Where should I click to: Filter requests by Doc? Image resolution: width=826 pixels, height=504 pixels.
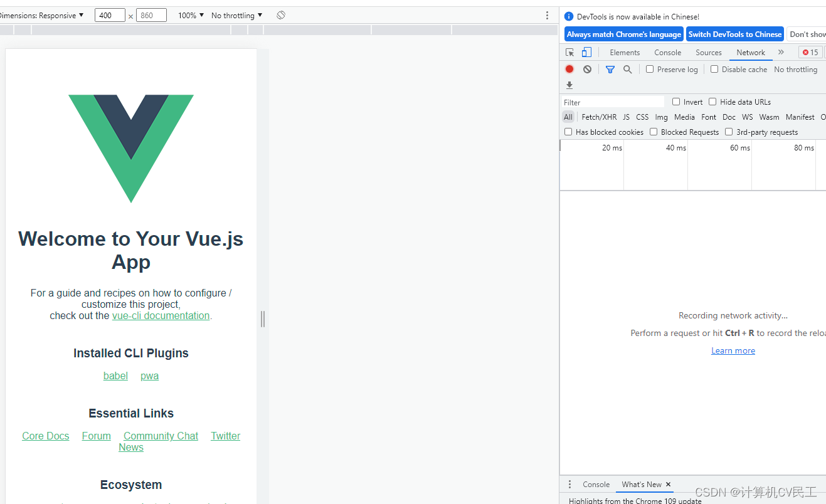pos(729,117)
